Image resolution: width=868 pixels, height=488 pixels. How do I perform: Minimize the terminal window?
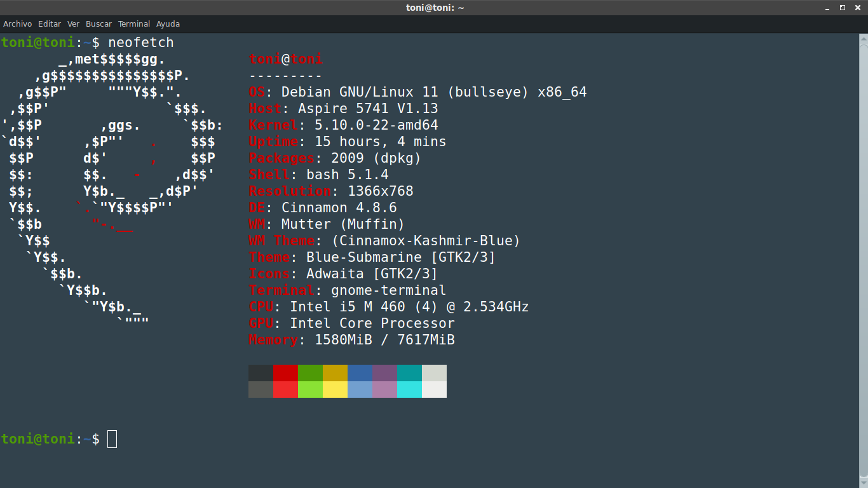point(827,8)
